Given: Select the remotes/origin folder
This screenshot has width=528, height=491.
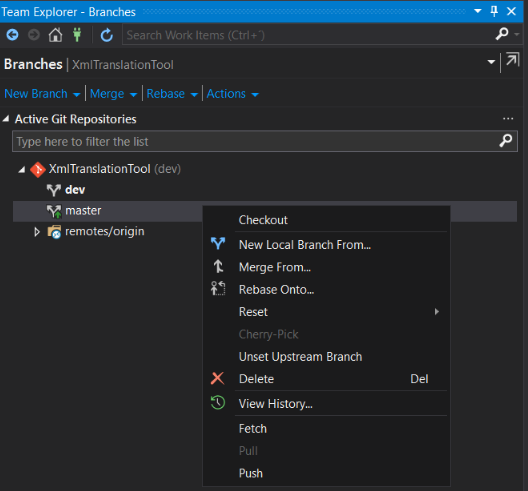Looking at the screenshot, I should 104,231.
